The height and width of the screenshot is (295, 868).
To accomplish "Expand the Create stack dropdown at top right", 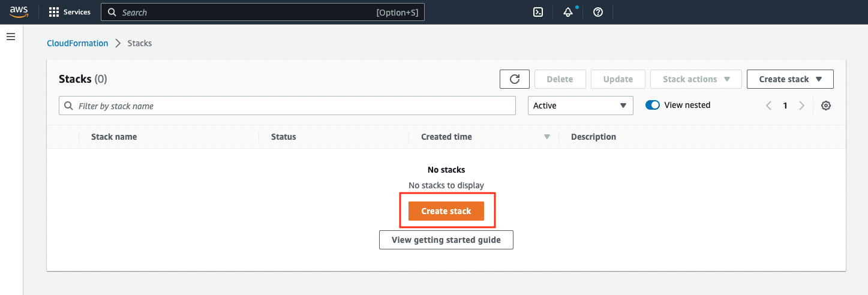I will (790, 79).
